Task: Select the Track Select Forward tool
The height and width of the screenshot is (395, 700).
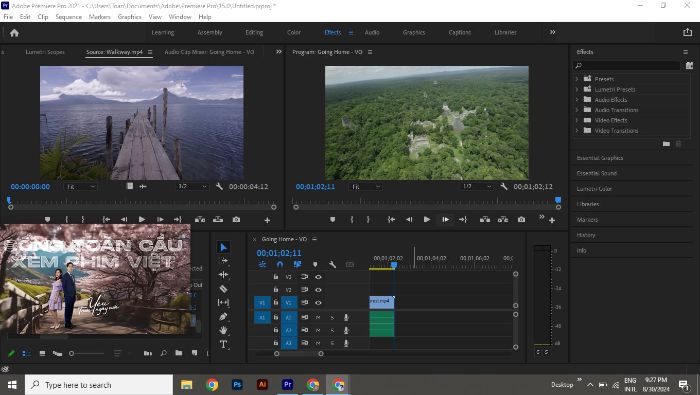Action: click(x=224, y=261)
